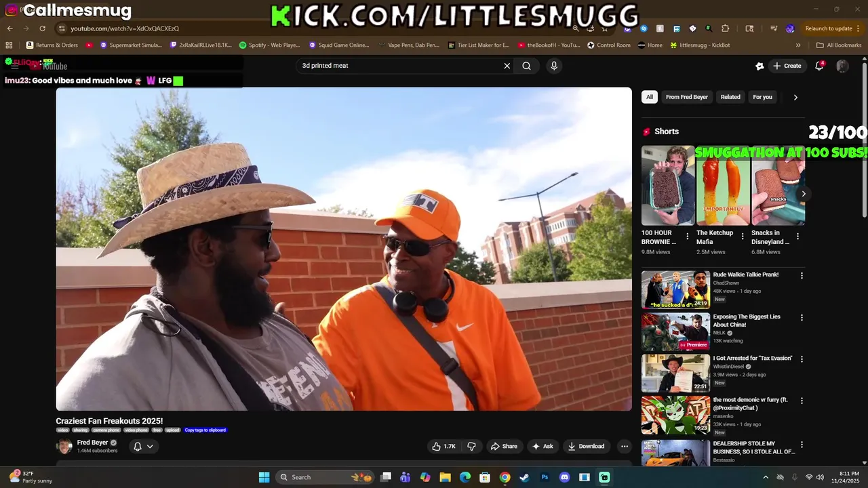Open Discord from the taskbar
Image resolution: width=868 pixels, height=488 pixels.
point(564,477)
